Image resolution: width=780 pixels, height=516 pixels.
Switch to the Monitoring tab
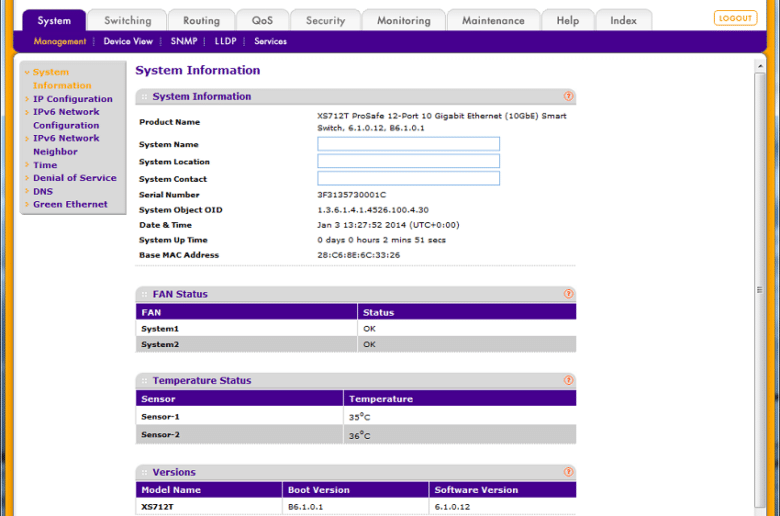pos(403,20)
